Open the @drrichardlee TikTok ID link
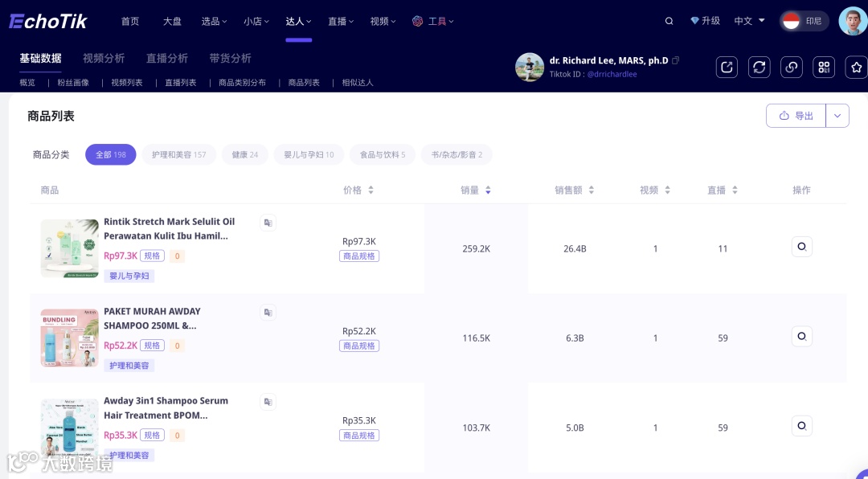This screenshot has height=479, width=868. point(612,74)
